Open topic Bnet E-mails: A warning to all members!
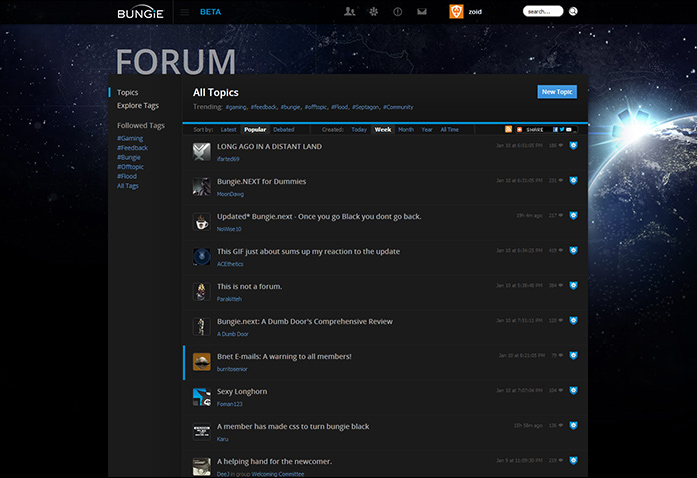Viewport: 697px width, 478px height. 284,356
